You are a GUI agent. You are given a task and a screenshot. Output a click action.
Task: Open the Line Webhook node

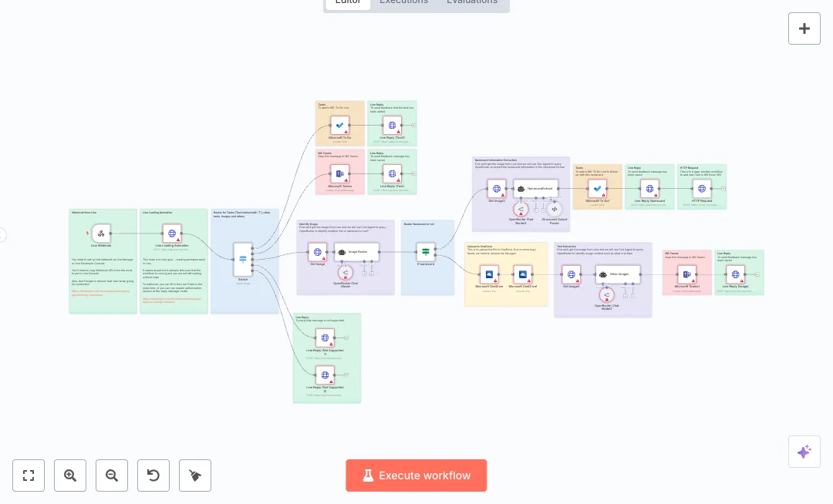tap(103, 234)
